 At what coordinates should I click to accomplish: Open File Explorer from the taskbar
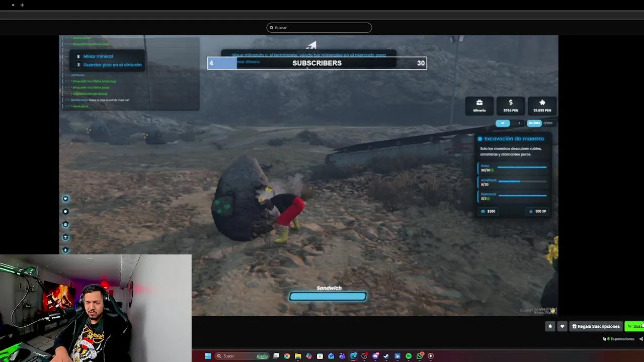coord(298,356)
